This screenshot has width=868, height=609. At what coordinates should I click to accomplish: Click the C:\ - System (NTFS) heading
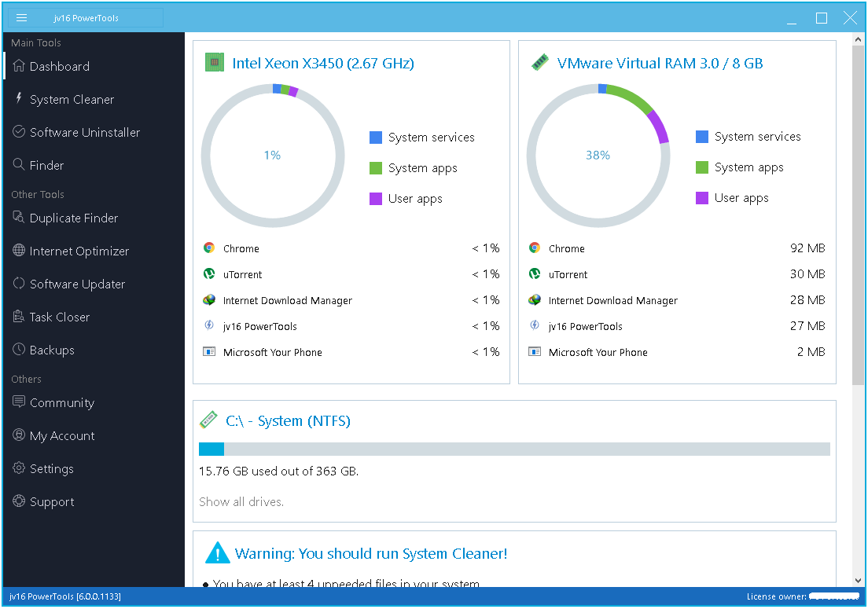pos(288,421)
